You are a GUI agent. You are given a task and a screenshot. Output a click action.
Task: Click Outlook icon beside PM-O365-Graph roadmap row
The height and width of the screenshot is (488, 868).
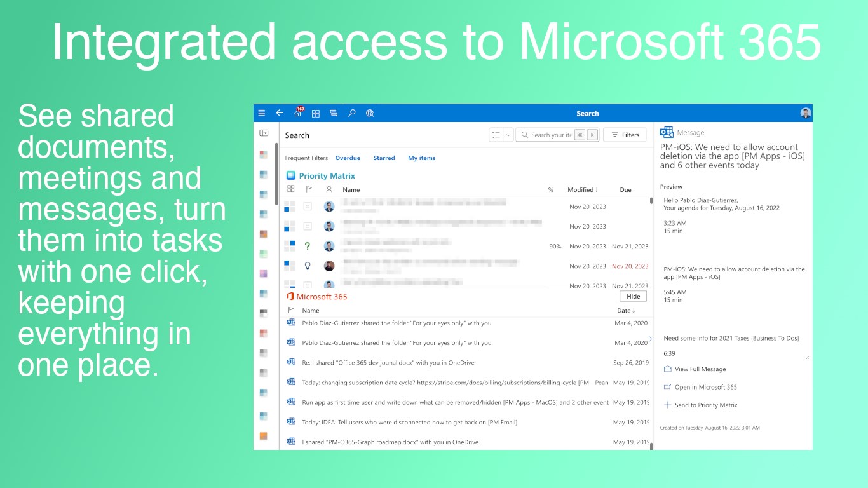(291, 441)
